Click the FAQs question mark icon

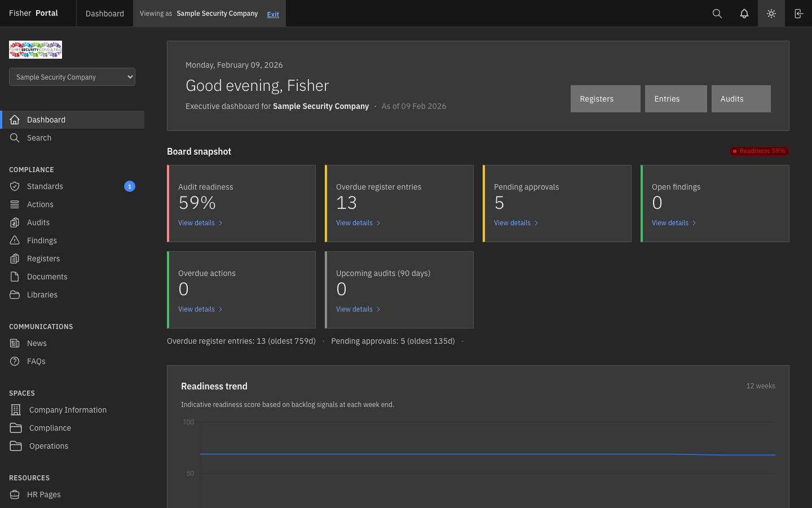[15, 361]
